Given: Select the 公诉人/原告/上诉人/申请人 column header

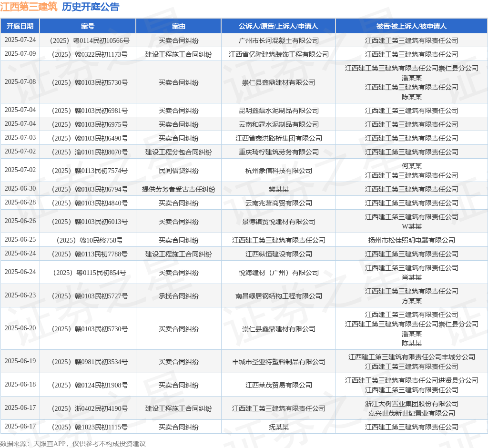Looking at the screenshot, I should pyautogui.click(x=278, y=26).
